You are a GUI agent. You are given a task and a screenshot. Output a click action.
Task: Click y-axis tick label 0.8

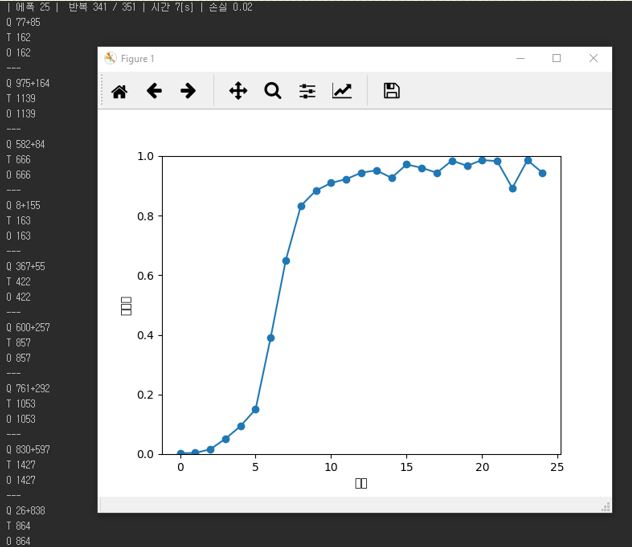tap(145, 216)
